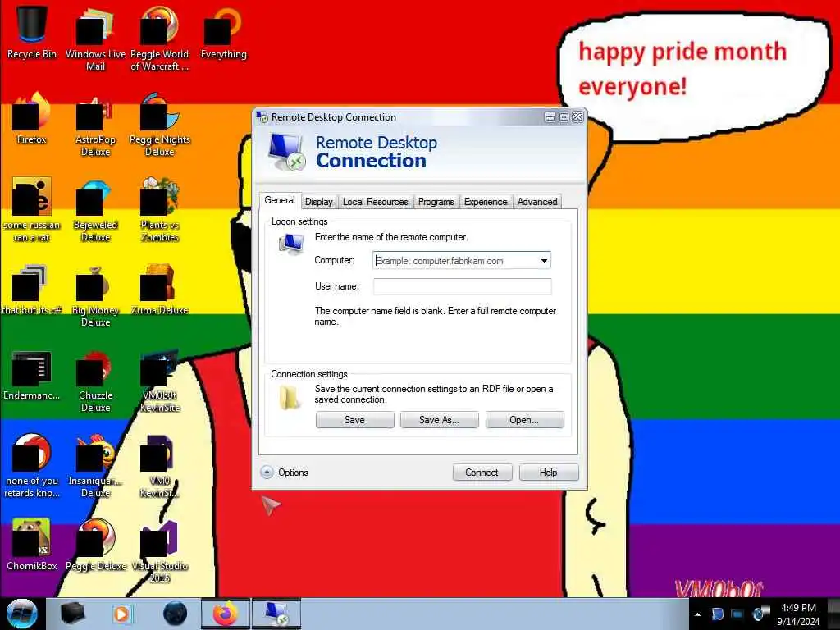Click the Connect button

point(482,472)
